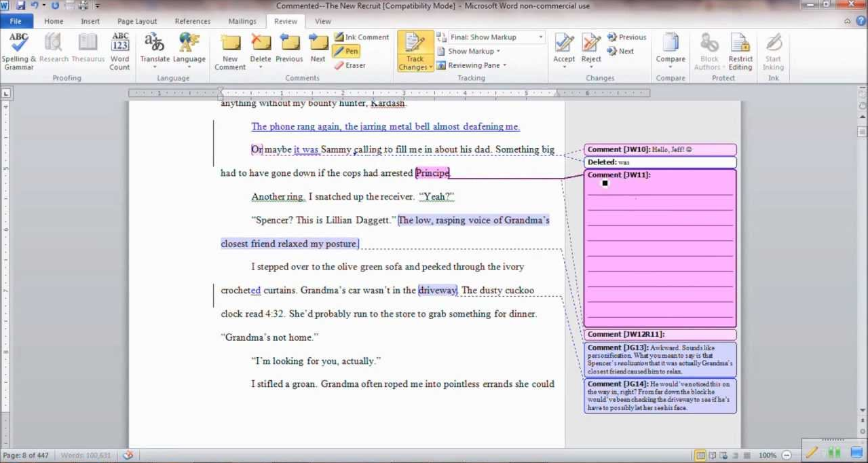868x463 pixels.
Task: Open the Compare documents tool
Action: pyautogui.click(x=670, y=51)
